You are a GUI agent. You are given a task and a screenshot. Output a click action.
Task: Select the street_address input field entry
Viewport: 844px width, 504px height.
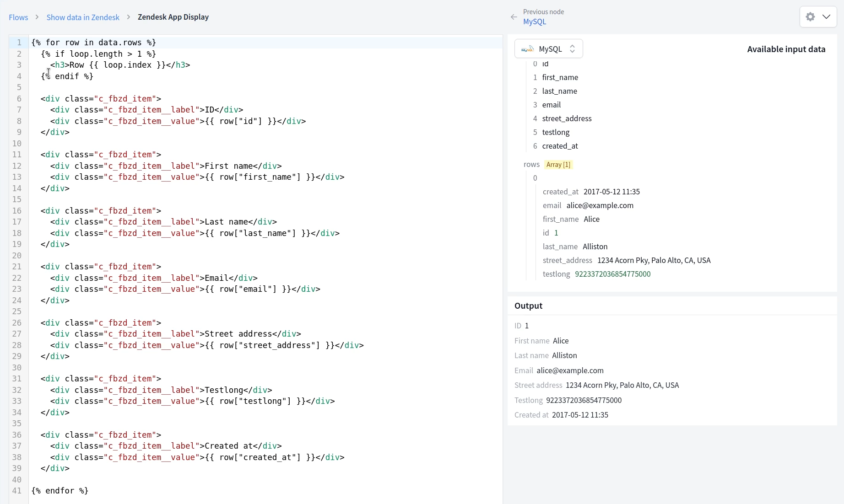coord(567,118)
